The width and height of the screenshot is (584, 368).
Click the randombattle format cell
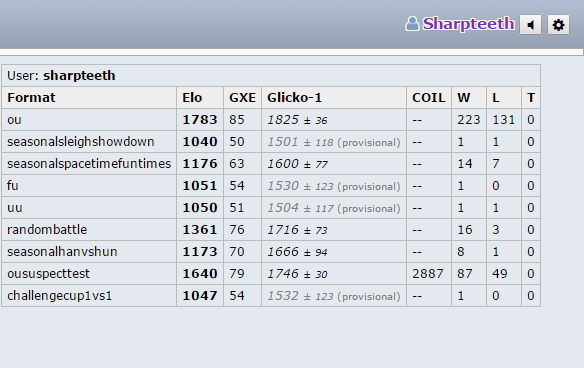point(89,229)
